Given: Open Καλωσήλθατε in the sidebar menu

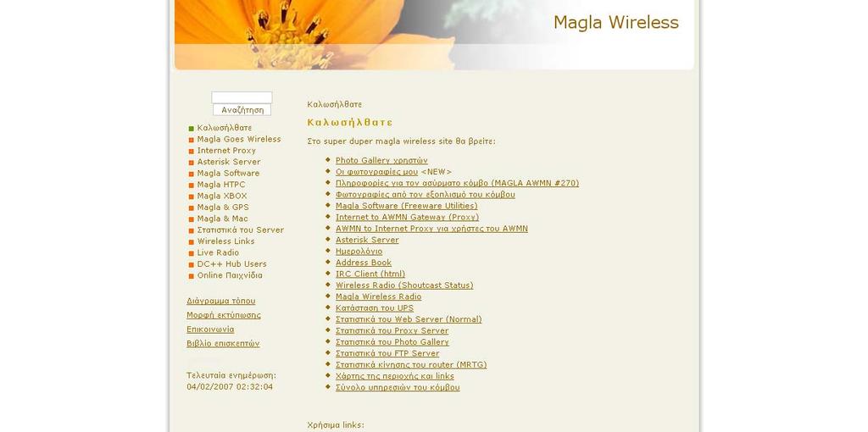Looking at the screenshot, I should coord(224,128).
